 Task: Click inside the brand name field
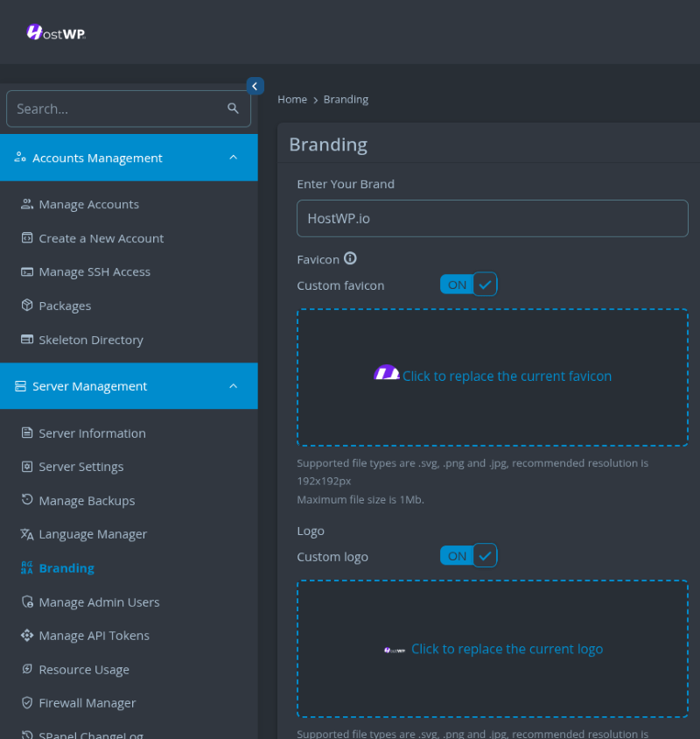tap(492, 218)
